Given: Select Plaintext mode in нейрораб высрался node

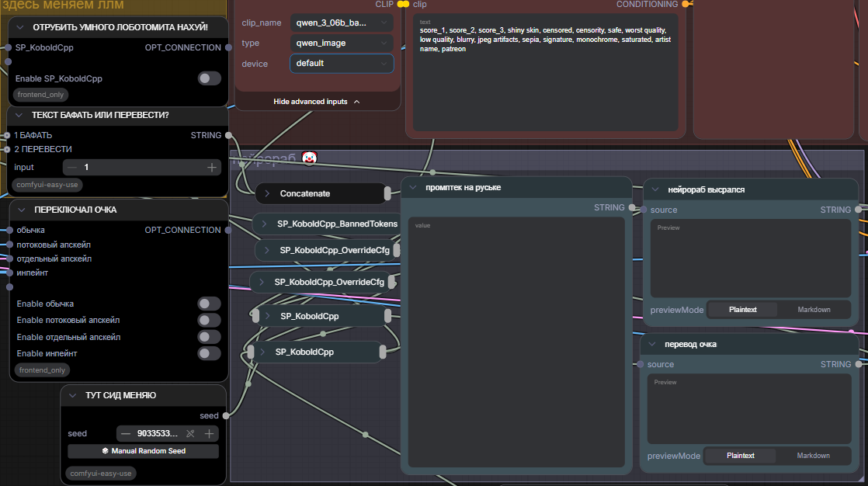Looking at the screenshot, I should 742,310.
